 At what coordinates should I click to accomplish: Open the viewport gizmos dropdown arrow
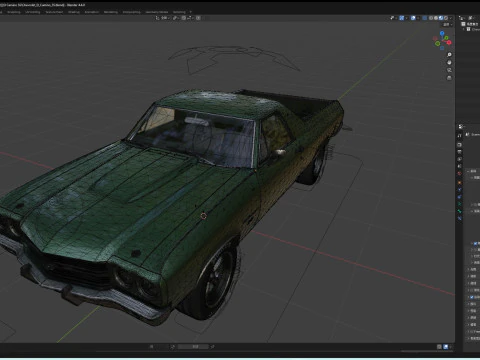pyautogui.click(x=406, y=18)
